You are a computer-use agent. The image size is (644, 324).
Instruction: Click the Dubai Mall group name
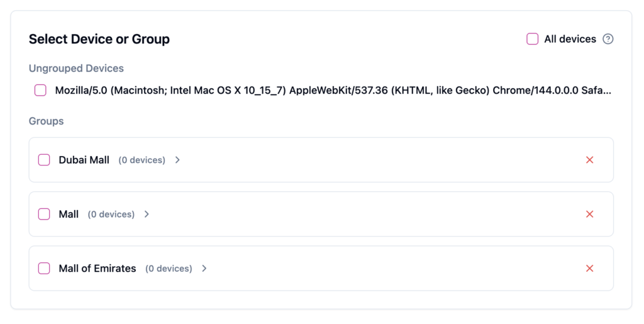coord(84,160)
